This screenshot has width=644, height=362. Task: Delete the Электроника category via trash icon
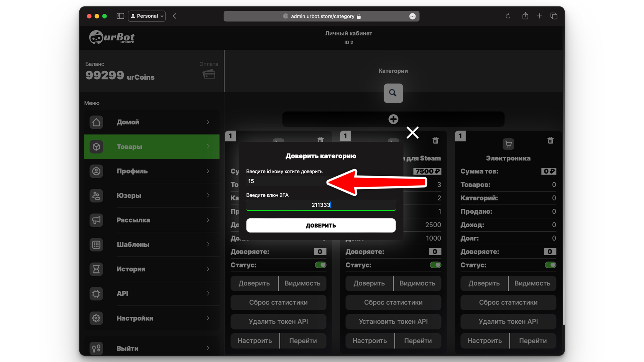pos(550,141)
